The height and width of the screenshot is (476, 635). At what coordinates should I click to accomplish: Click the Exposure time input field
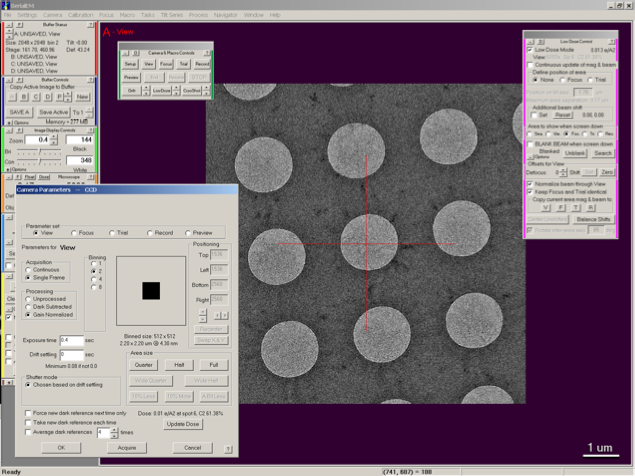(71, 340)
